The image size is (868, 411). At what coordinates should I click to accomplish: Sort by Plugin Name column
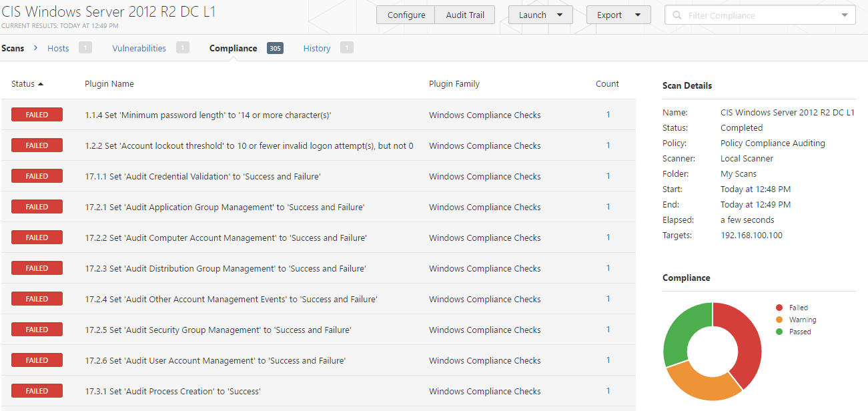[x=109, y=84]
